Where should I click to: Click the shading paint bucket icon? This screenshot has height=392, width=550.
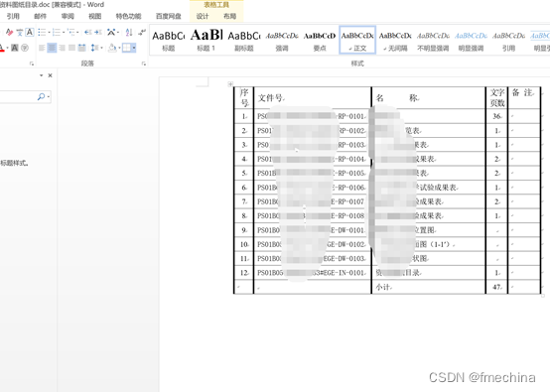click(112, 48)
